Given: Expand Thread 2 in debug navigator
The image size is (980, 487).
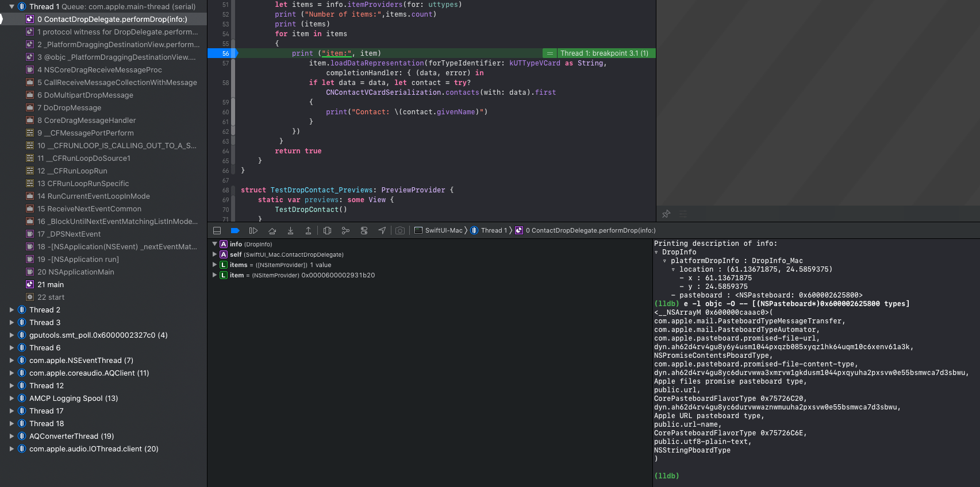Looking at the screenshot, I should pos(11,310).
